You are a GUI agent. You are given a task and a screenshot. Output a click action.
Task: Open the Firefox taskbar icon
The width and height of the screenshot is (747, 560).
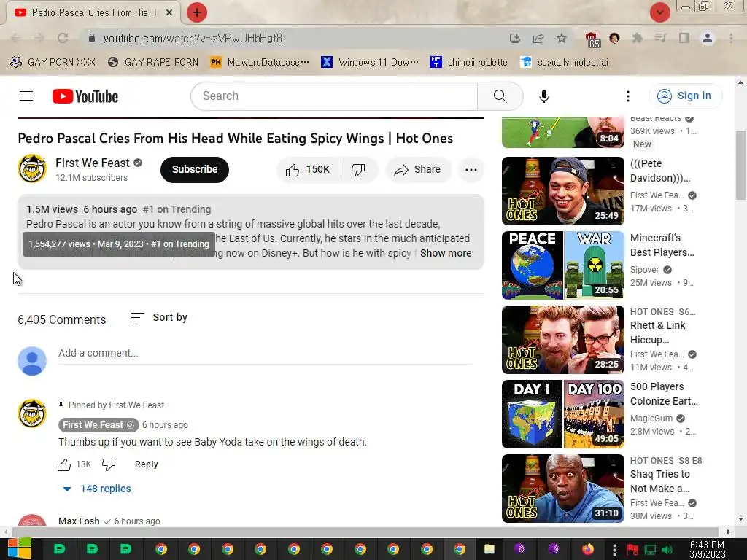(x=589, y=549)
